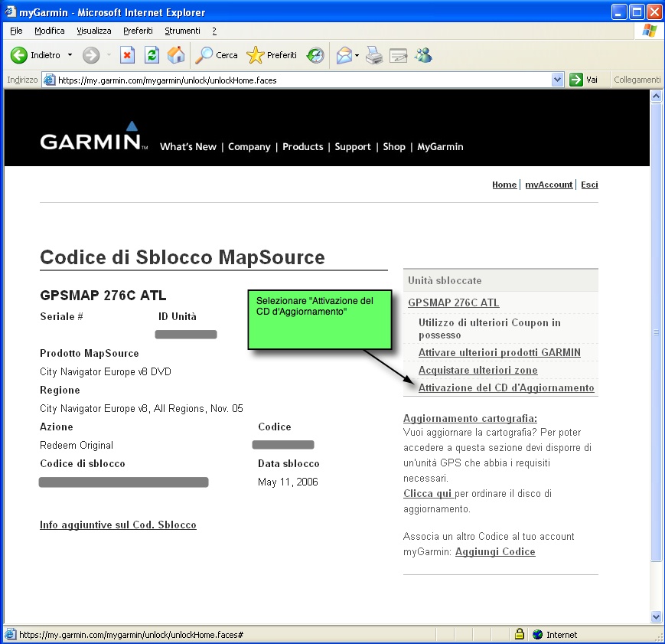Click the Refresh page icon
The image size is (665, 644).
pyautogui.click(x=152, y=55)
